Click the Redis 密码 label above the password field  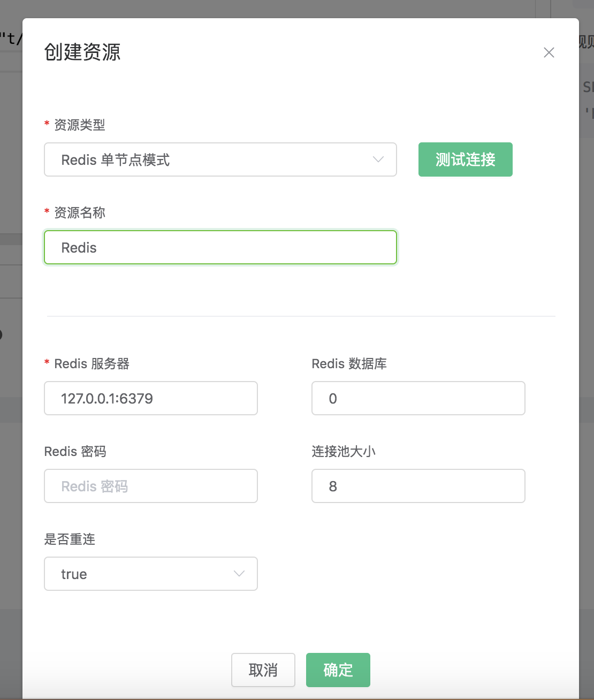point(75,452)
